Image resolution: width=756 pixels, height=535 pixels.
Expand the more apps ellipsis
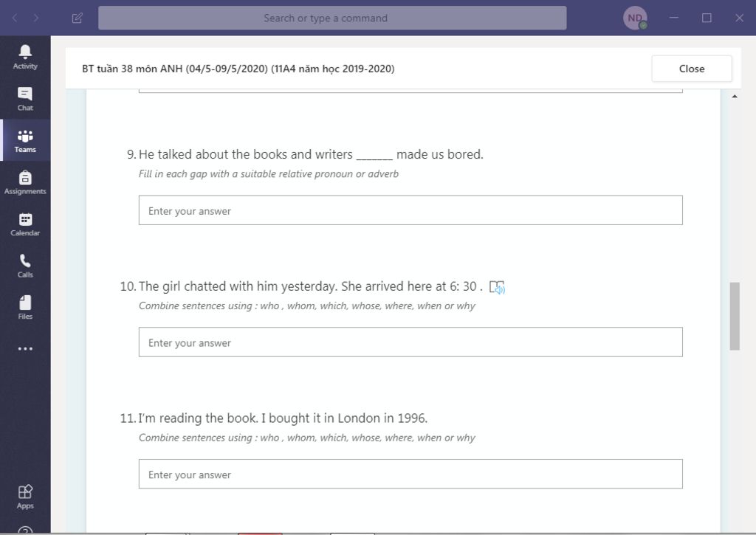(25, 348)
